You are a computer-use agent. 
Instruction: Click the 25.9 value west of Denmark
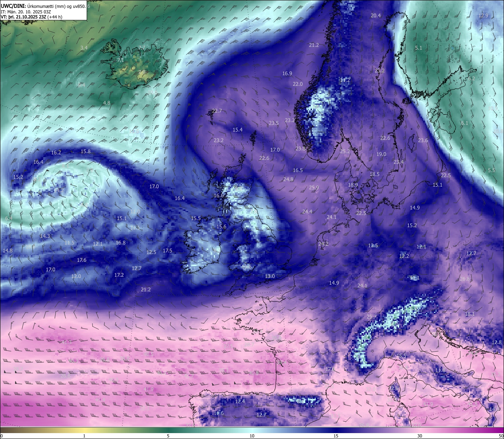tap(314, 187)
